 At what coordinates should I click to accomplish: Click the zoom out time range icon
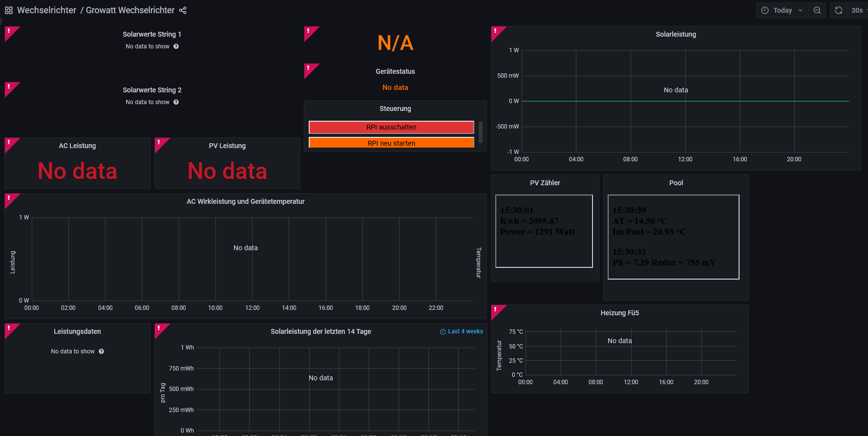pos(817,10)
